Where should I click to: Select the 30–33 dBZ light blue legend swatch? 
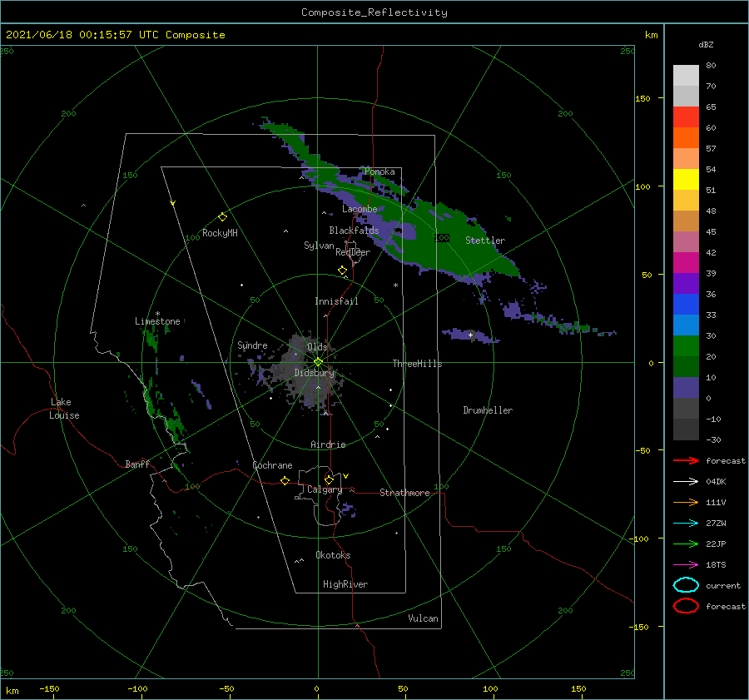tap(686, 325)
